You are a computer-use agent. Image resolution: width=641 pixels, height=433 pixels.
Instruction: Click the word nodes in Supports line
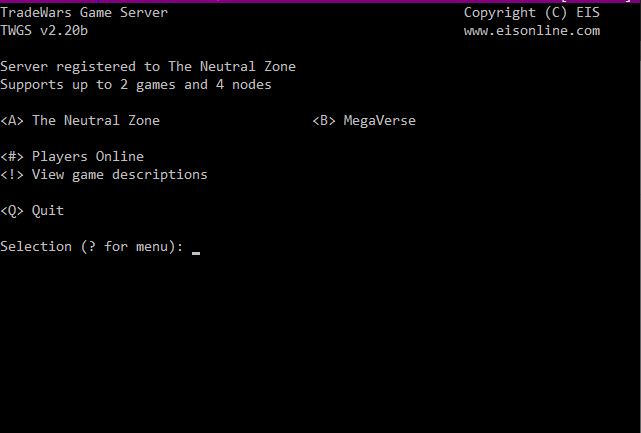coord(251,85)
